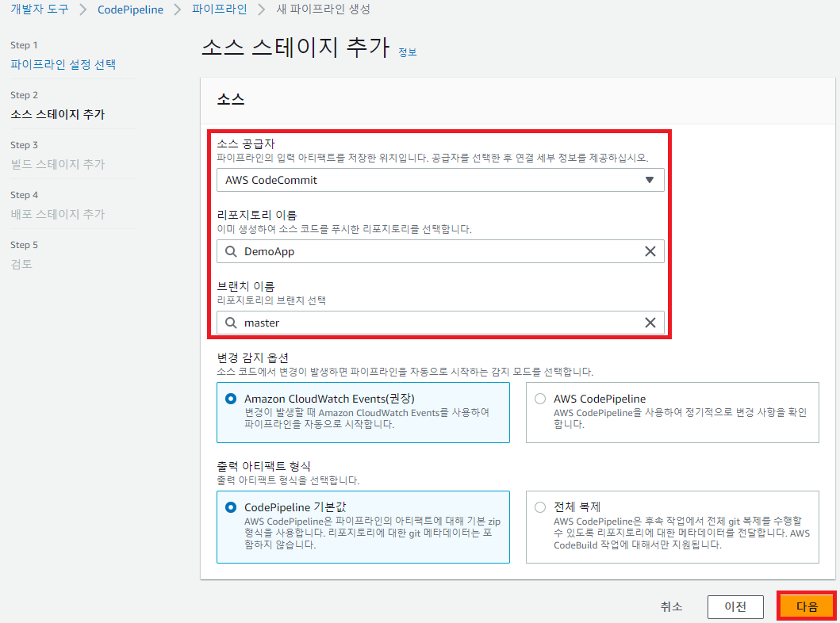Select 전체 복제 output artifact format

coord(673,526)
